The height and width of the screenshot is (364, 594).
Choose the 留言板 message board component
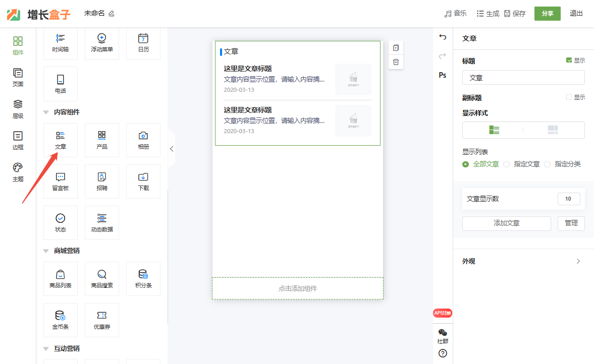tap(61, 181)
